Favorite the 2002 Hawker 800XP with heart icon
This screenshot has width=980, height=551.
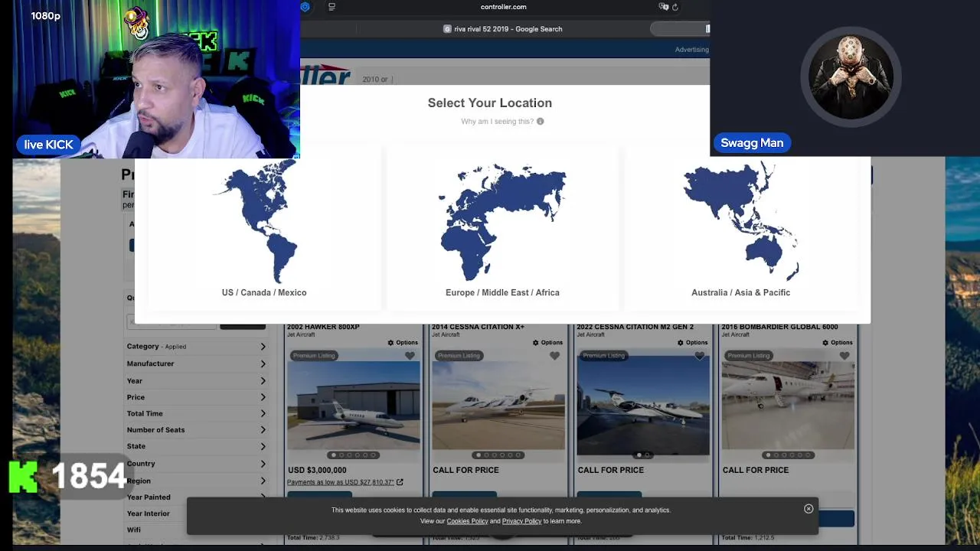[410, 356]
